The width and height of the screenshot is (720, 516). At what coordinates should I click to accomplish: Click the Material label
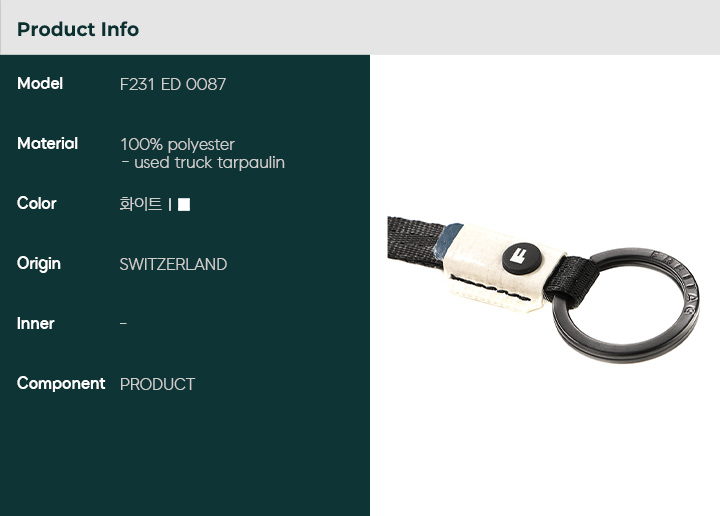pos(47,144)
